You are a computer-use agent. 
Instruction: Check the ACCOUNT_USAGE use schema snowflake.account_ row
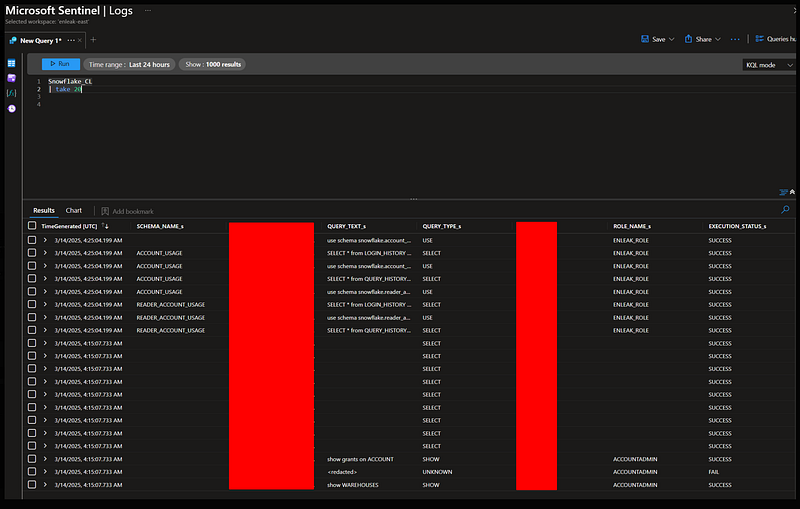pos(32,266)
